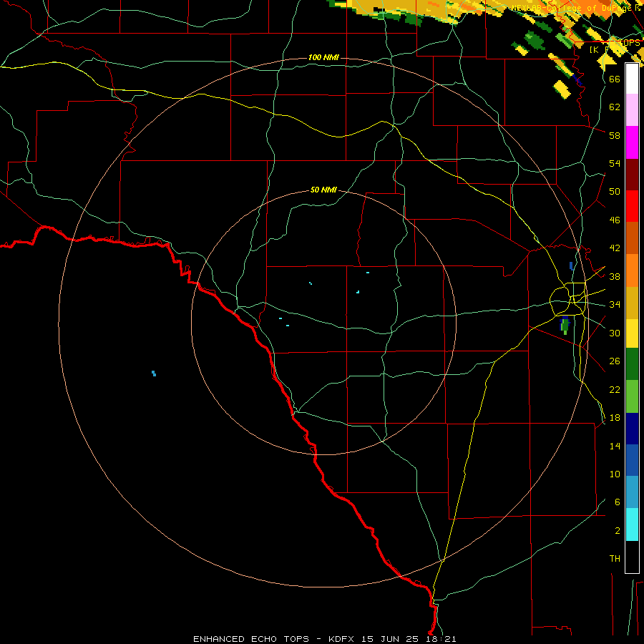Click the "10" value on the scale
644x644 pixels.
click(615, 474)
